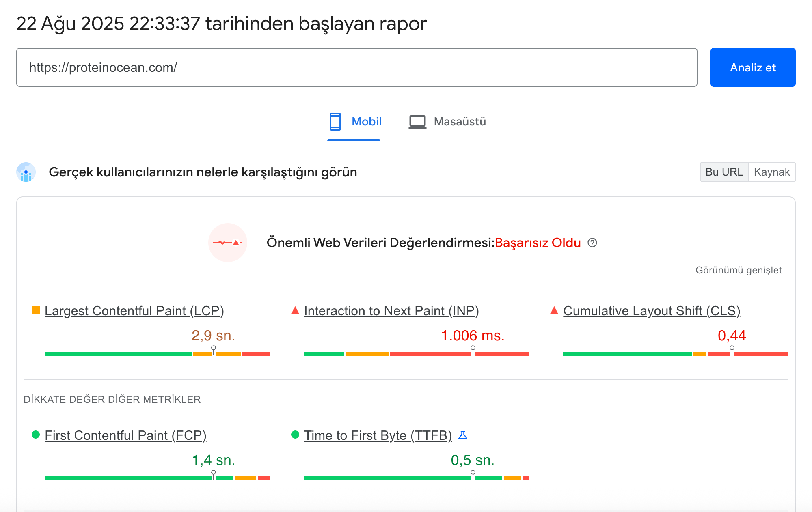This screenshot has height=512, width=812.
Task: Click the blue real-users avatar icon
Action: coord(26,172)
